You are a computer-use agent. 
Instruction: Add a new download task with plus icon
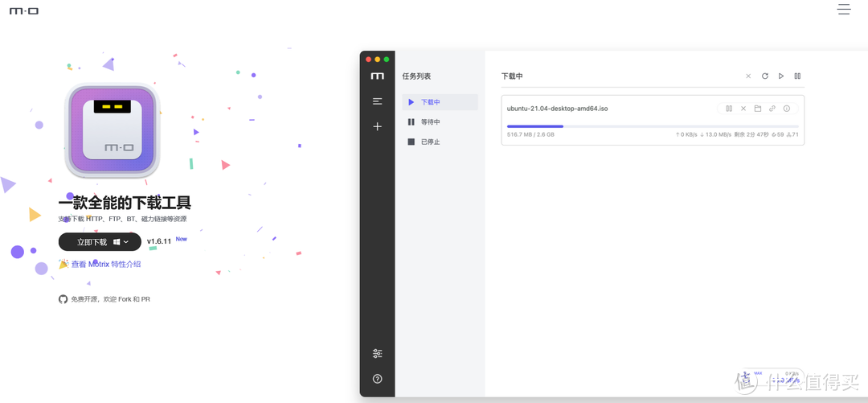(377, 126)
